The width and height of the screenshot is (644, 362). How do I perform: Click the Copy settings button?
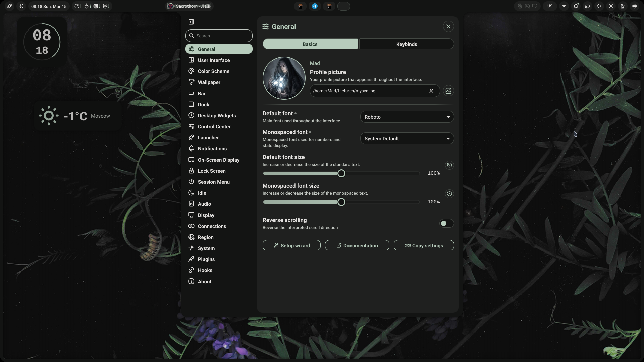[x=424, y=246]
